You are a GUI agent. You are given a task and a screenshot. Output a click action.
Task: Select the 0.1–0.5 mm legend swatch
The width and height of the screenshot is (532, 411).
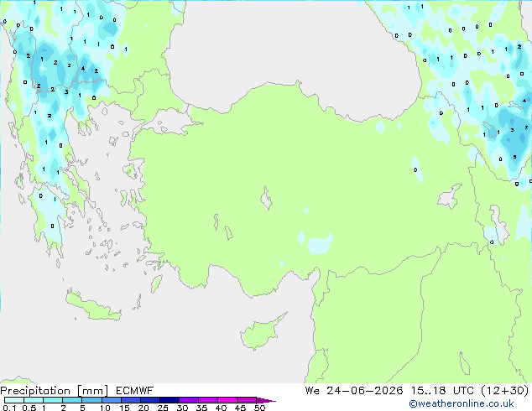pos(14,400)
